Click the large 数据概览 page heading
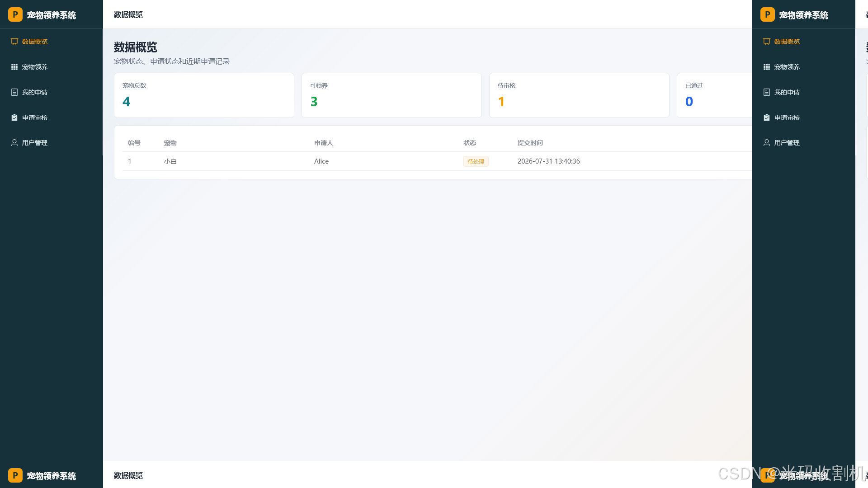Image resolution: width=868 pixels, height=488 pixels. tap(136, 47)
